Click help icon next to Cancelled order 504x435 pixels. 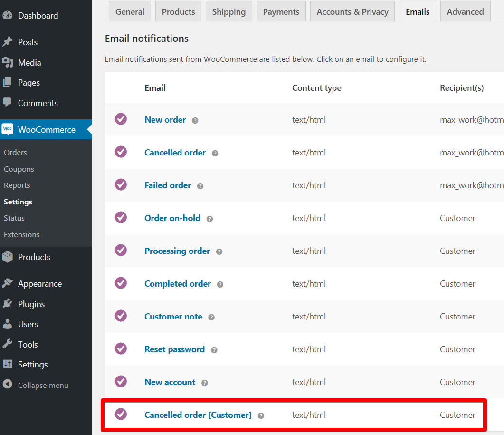click(x=215, y=154)
